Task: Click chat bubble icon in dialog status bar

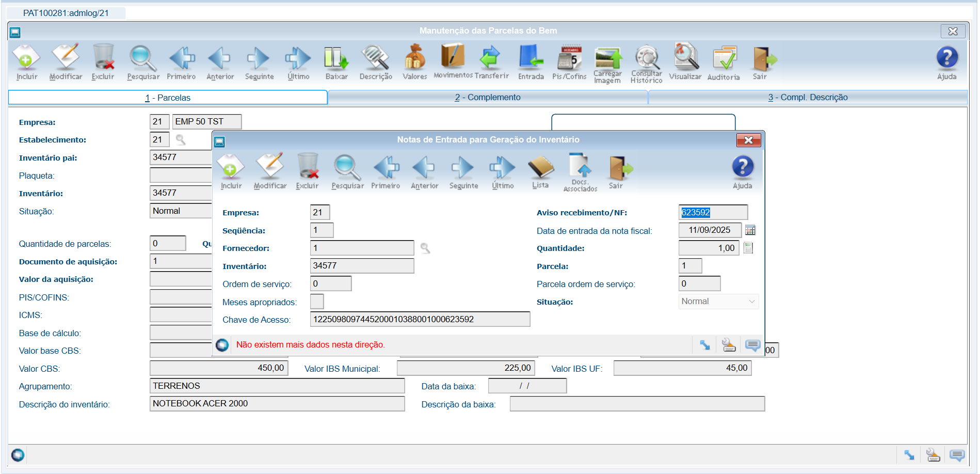Action: (x=752, y=345)
